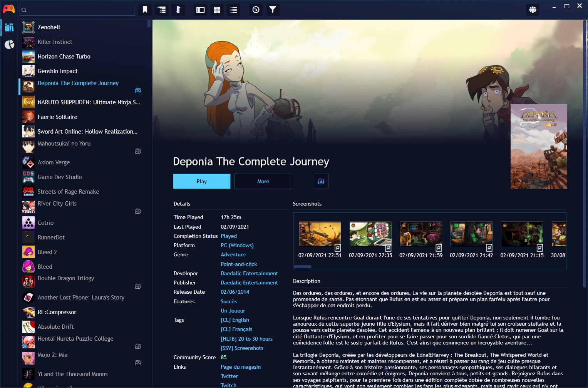Viewport: 588px width, 388px height.
Task: Click the search input field
Action: coord(77,10)
